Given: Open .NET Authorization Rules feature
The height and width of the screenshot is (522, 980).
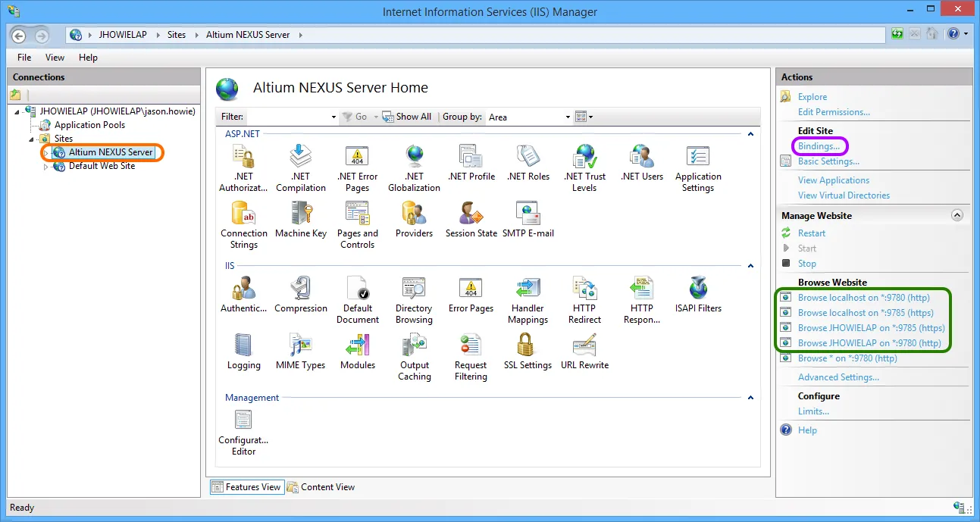Looking at the screenshot, I should coord(243,168).
